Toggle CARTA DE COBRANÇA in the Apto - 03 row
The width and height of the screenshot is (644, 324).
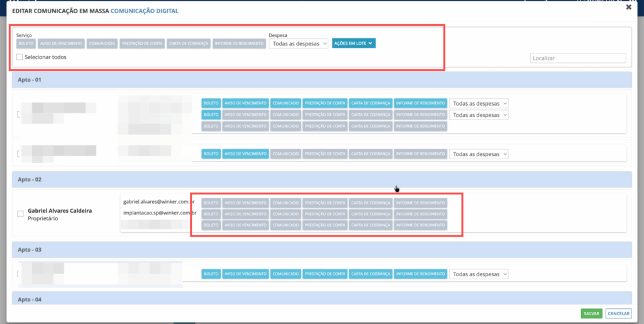(x=370, y=274)
